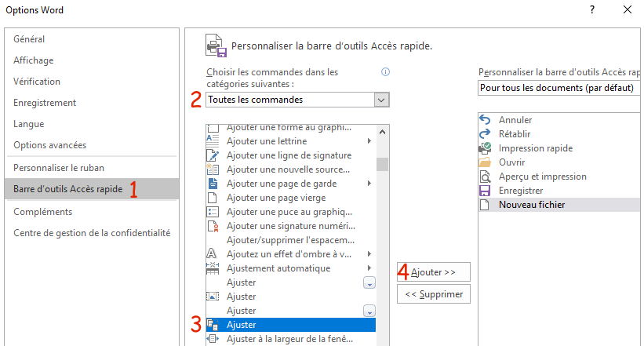Select the Impression rapide printer icon

[485, 148]
